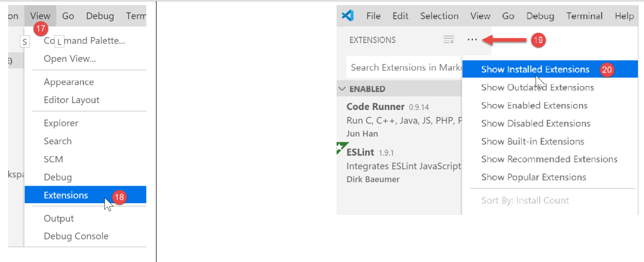Select Show Enabled Extensions option
This screenshot has width=644, height=262.
point(534,105)
